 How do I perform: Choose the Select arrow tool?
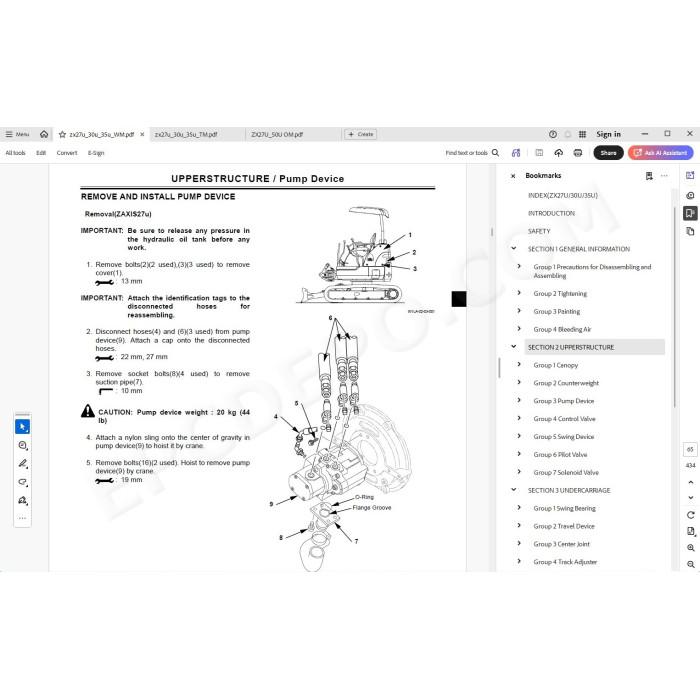[22, 427]
